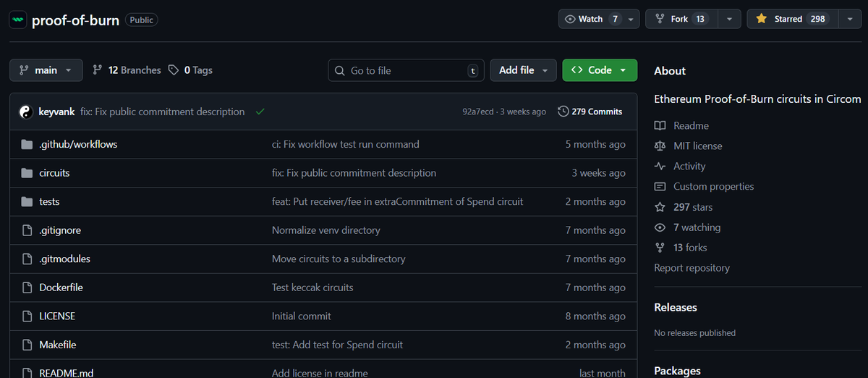Click the Report repository link

coord(692,268)
